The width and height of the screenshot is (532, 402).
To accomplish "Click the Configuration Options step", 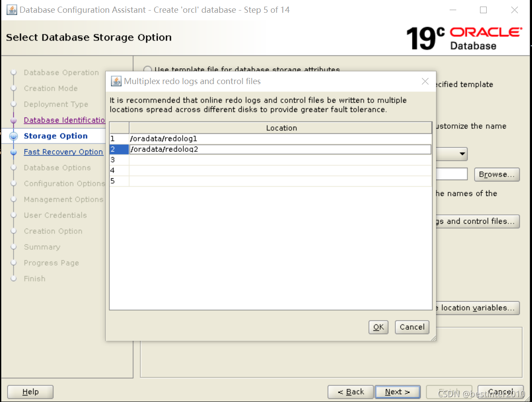I will [x=64, y=184].
